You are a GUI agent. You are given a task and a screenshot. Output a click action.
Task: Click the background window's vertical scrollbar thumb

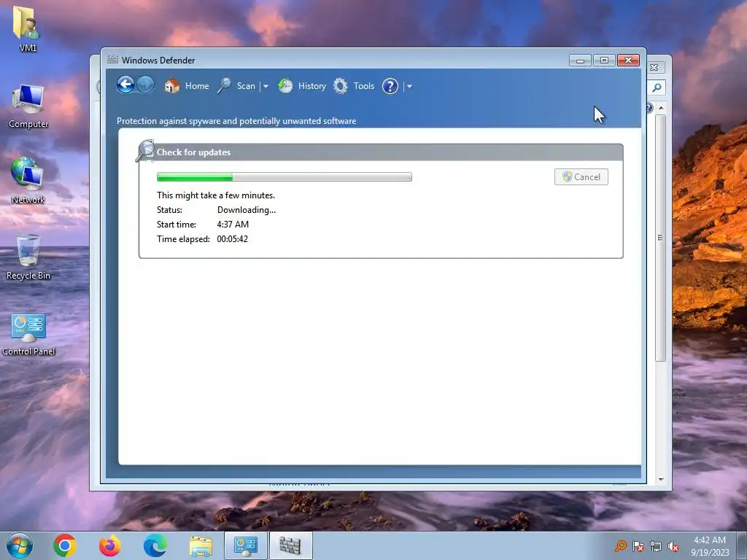(x=660, y=238)
